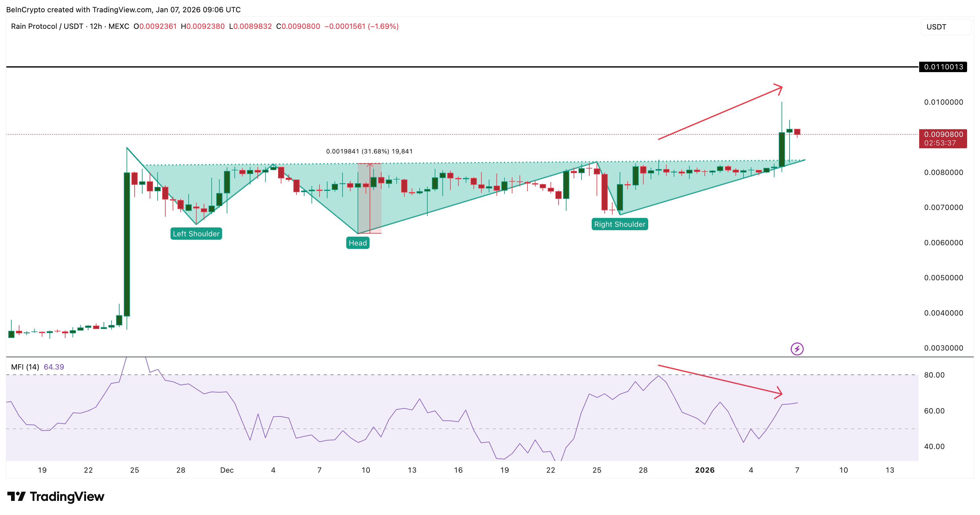The image size is (980, 515).
Task: Click the open price value O0.0092361
Action: pyautogui.click(x=155, y=27)
